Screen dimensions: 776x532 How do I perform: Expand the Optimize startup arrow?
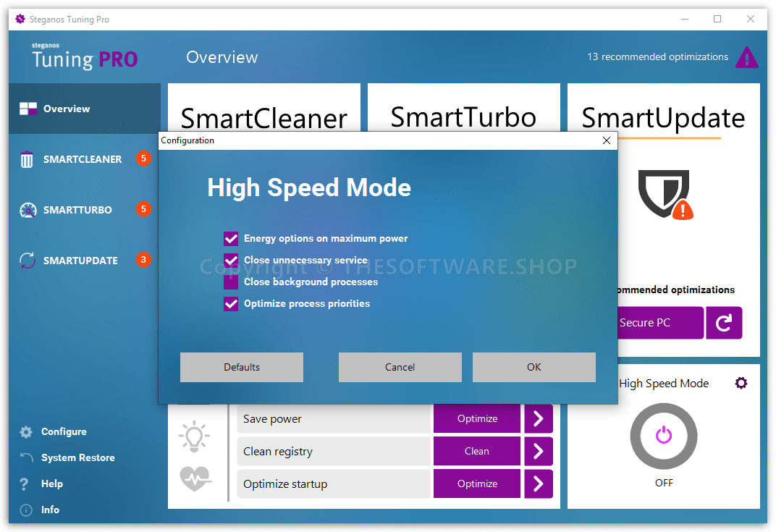[x=538, y=484]
